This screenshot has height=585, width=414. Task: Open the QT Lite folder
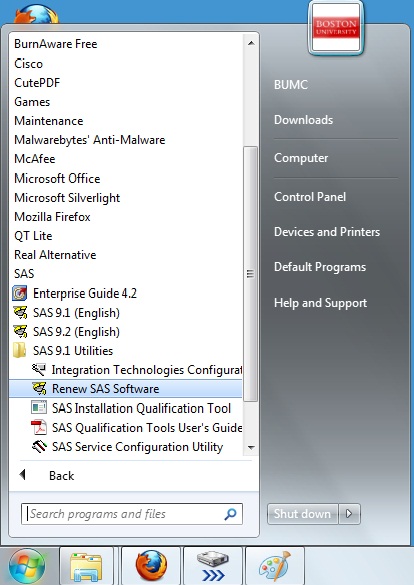(33, 235)
